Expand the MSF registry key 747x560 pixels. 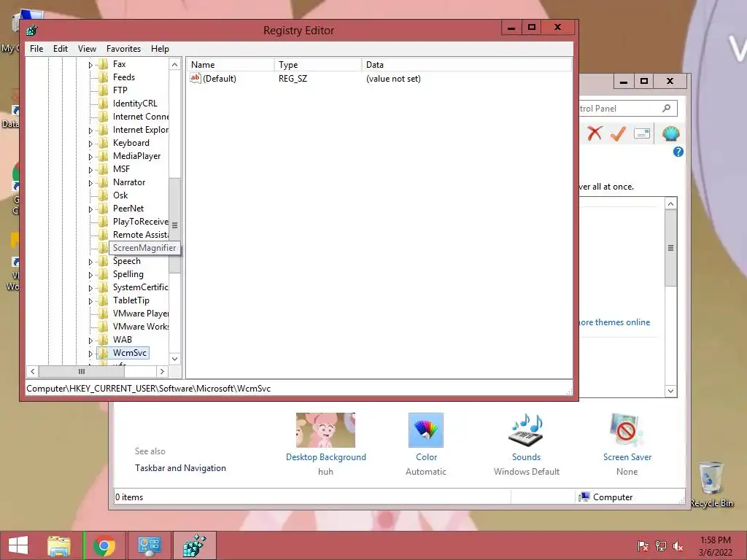click(x=90, y=169)
